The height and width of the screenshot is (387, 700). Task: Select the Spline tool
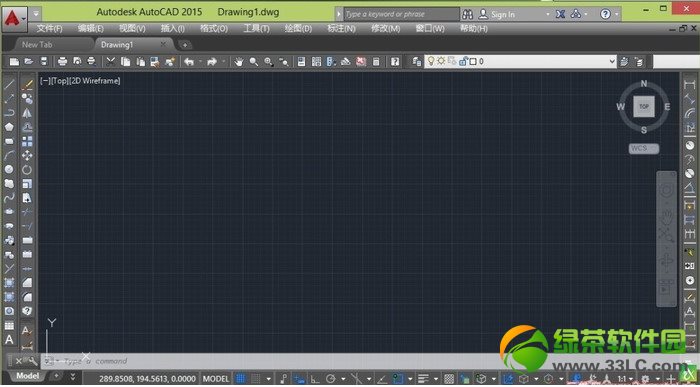[x=9, y=197]
